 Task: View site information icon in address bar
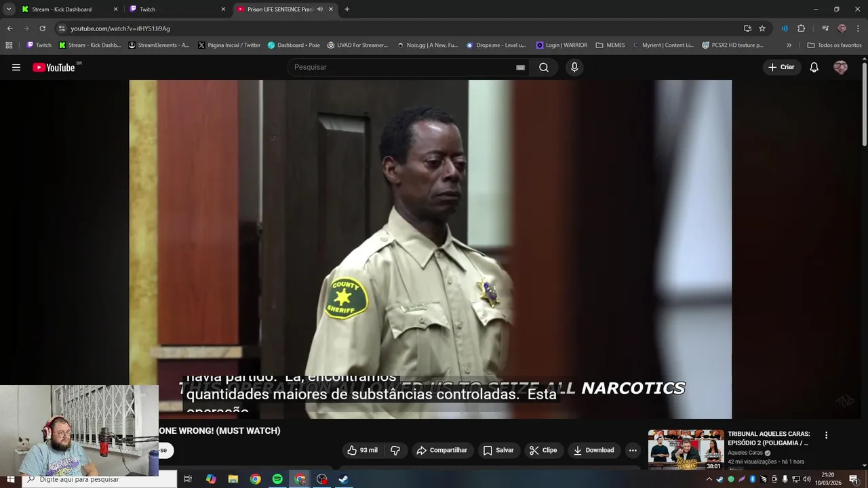coord(62,28)
